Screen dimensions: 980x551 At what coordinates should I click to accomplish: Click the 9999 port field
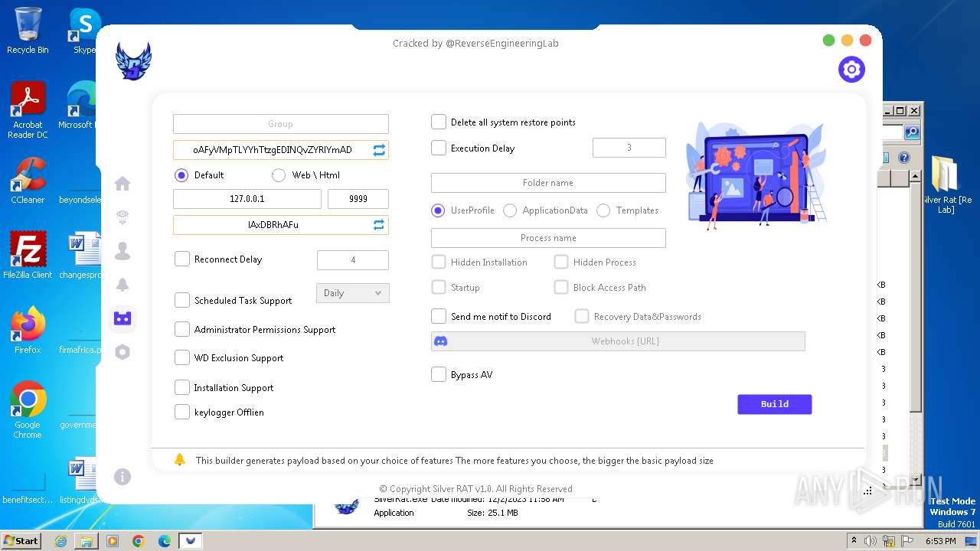pos(358,199)
